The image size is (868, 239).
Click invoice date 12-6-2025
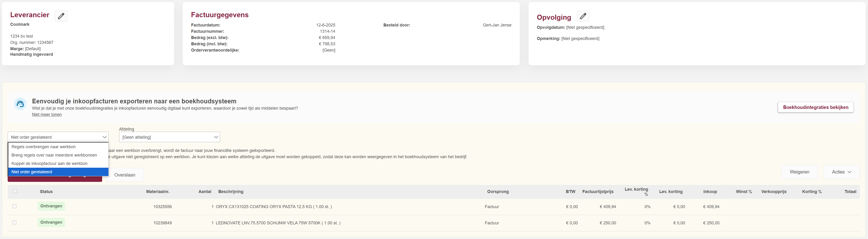point(325,25)
